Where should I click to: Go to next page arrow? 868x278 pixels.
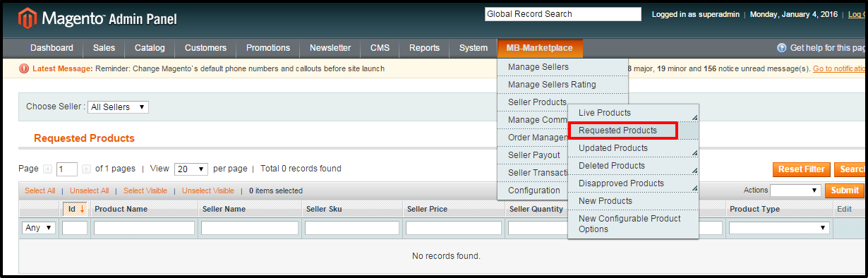[x=86, y=169]
